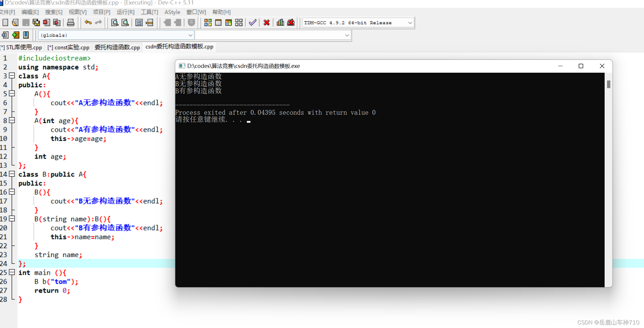Image resolution: width=644 pixels, height=328 pixels.
Task: Open the TDM-GCC compiler selection dropdown
Action: [410, 23]
